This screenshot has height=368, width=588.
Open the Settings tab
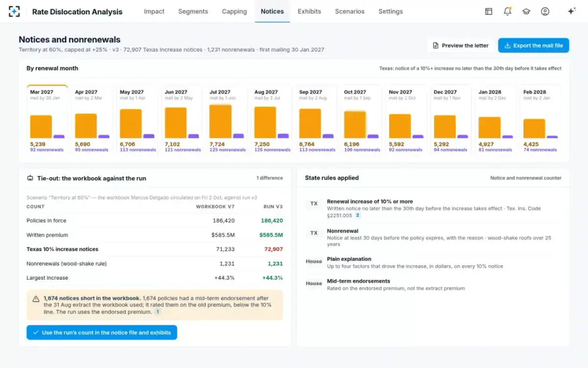tap(391, 11)
